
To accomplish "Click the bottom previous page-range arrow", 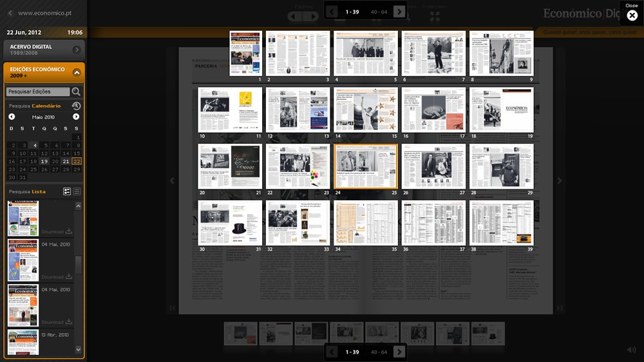I will (x=332, y=352).
